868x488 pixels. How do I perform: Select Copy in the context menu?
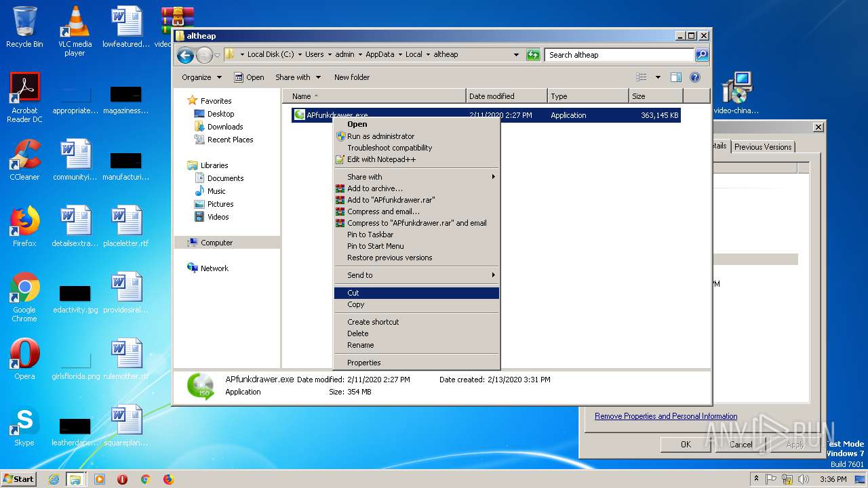coord(416,304)
